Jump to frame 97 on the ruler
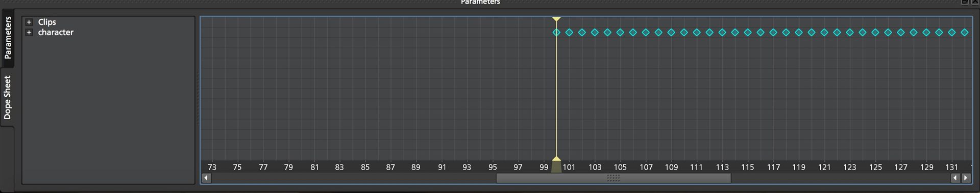The width and height of the screenshot is (980, 193). click(x=518, y=167)
